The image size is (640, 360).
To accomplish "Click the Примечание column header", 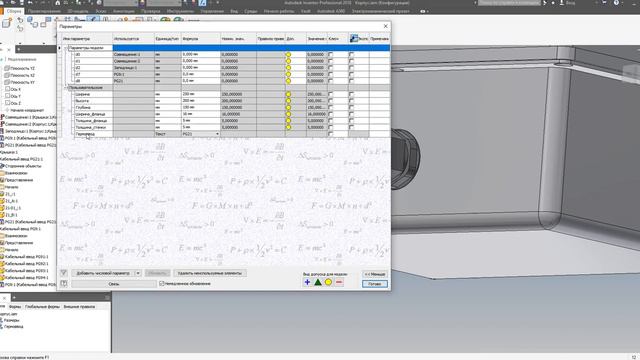I will point(380,39).
